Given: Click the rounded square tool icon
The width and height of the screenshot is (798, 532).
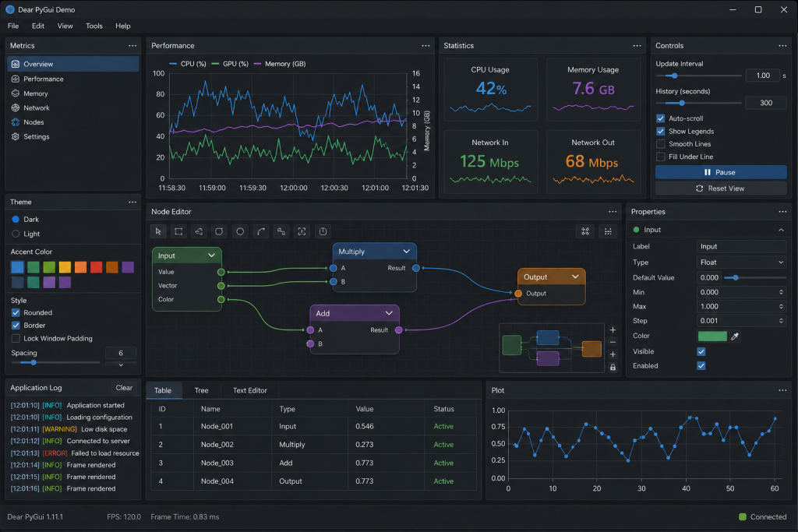Looking at the screenshot, I should coord(219,231).
